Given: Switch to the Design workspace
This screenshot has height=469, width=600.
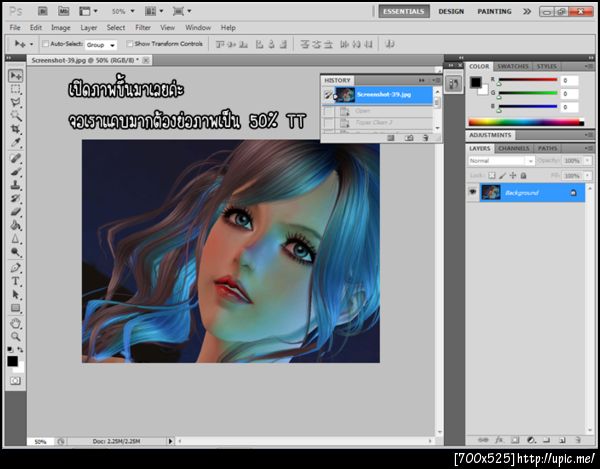Looking at the screenshot, I should 451,11.
